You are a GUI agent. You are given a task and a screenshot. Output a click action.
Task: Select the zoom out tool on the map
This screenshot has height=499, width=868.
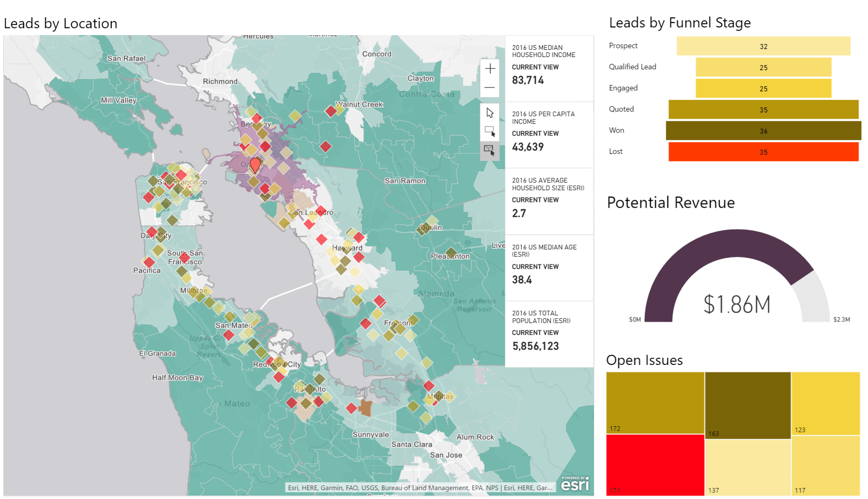489,87
